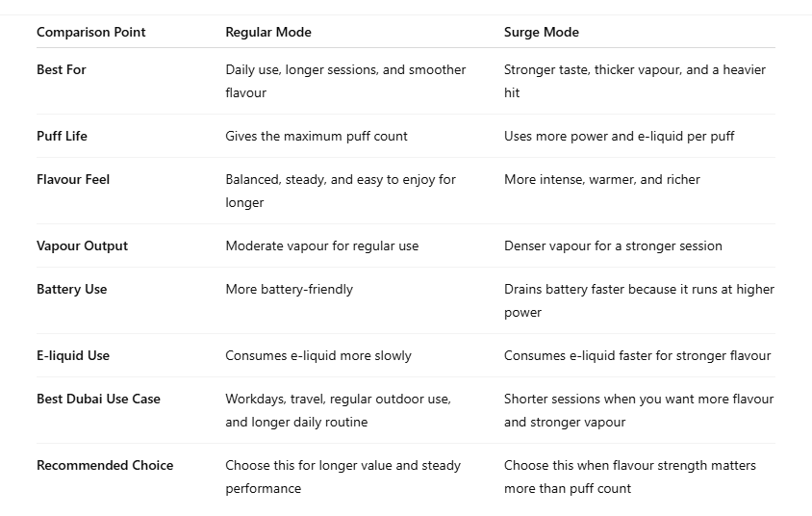
Task: Click the E-liquid Use row label
Action: coord(73,355)
